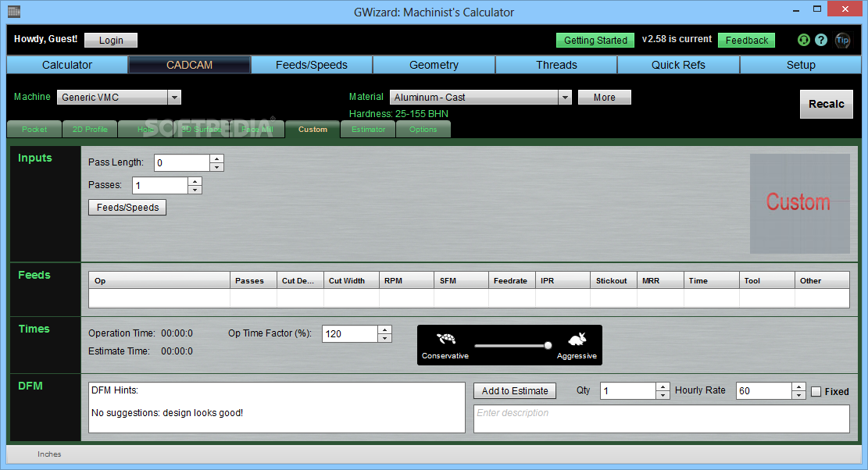Increase Passes with up arrow
Screen dimensions: 868x470
click(195, 181)
